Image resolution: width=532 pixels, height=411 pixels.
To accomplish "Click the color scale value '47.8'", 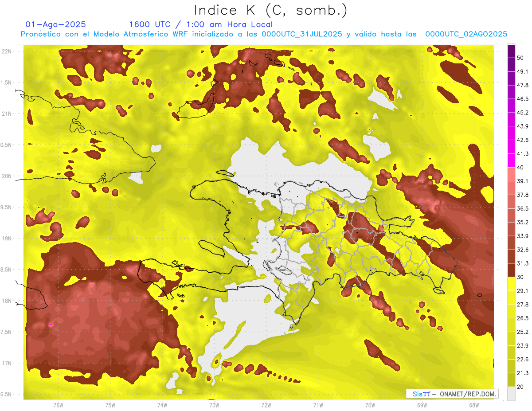I will pyautogui.click(x=523, y=85).
